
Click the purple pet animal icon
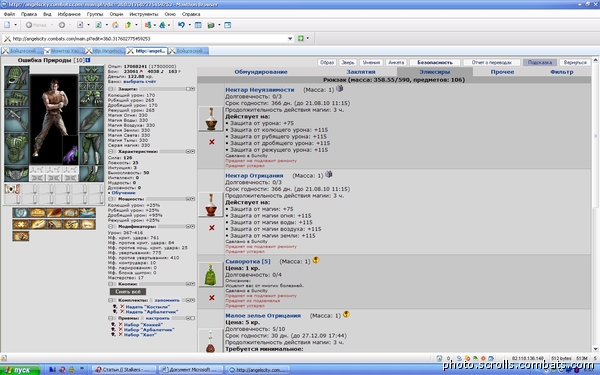click(70, 153)
